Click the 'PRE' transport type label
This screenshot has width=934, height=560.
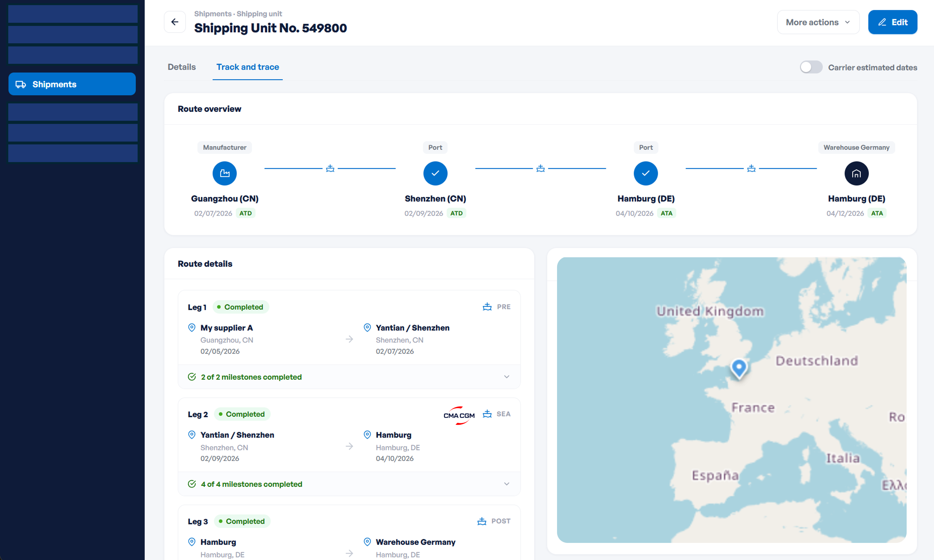[x=504, y=307]
